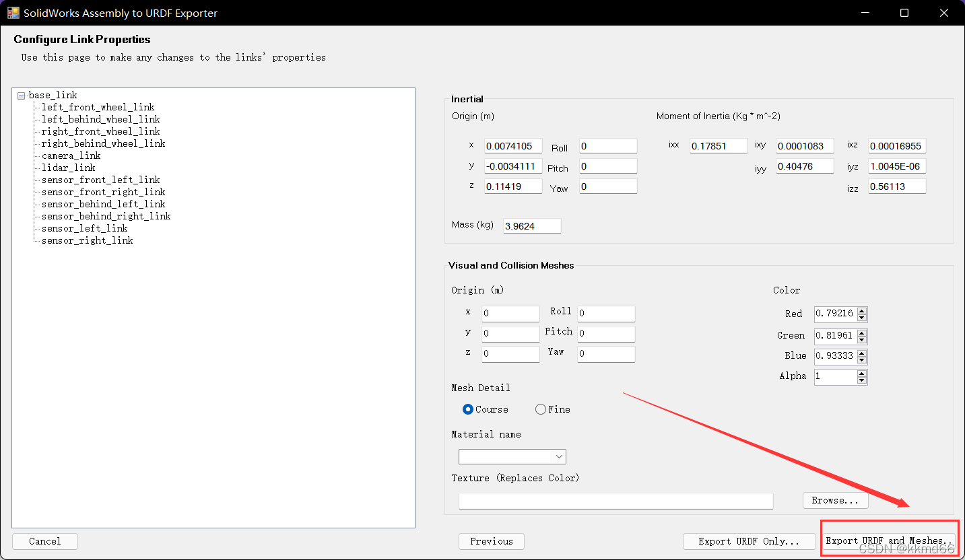Edit the inertial origin y field

[x=513, y=166]
